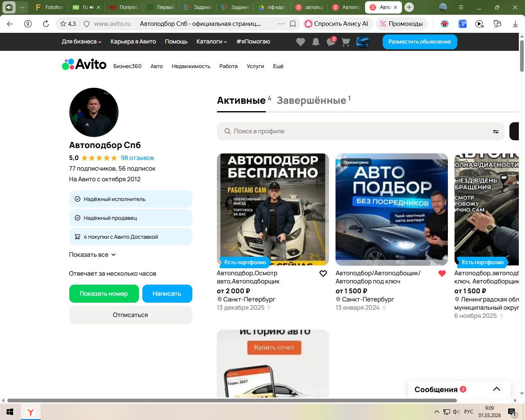Open the browser hamburger menu
The width and height of the screenshot is (525, 420).
click(461, 7)
